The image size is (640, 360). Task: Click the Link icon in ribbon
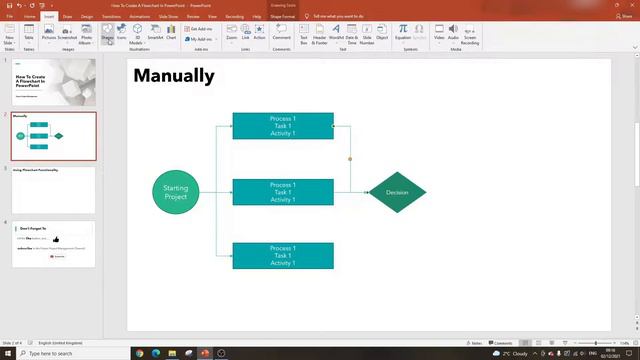(x=245, y=33)
